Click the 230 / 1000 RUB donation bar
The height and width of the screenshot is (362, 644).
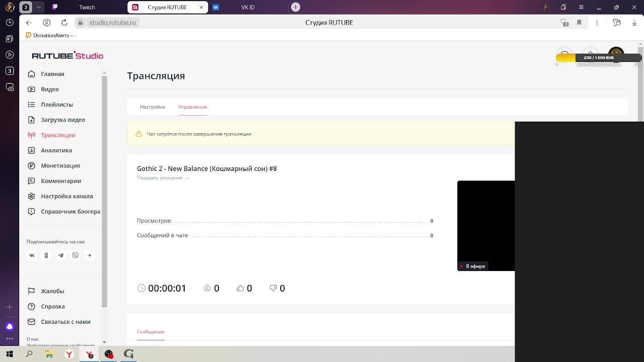tap(599, 58)
